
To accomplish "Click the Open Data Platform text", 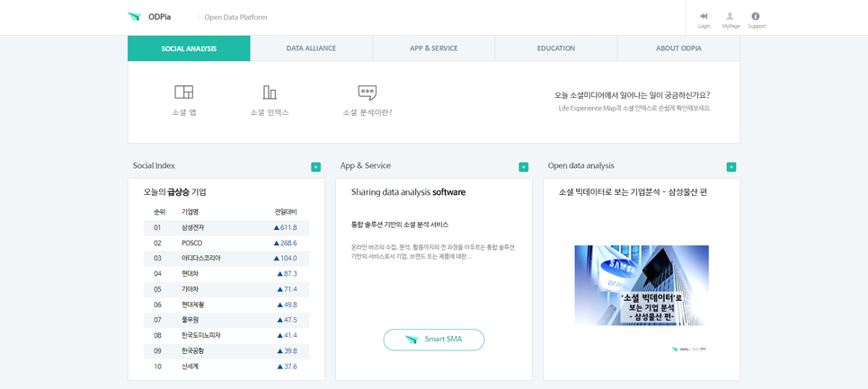I will click(235, 17).
